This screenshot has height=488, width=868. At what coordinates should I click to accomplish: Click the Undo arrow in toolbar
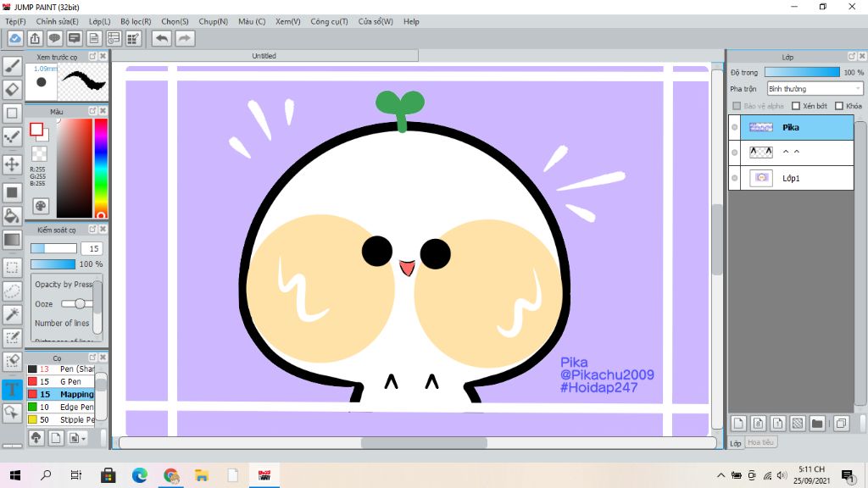click(161, 38)
